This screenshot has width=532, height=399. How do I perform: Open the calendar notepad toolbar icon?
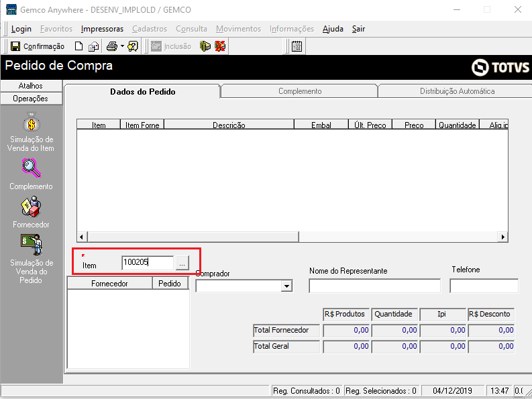coord(297,46)
